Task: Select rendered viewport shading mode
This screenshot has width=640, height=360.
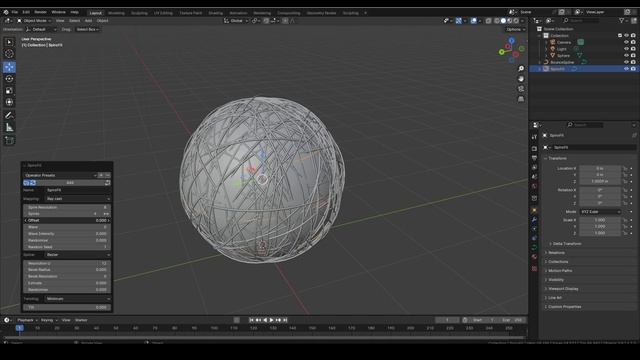Action: click(516, 21)
